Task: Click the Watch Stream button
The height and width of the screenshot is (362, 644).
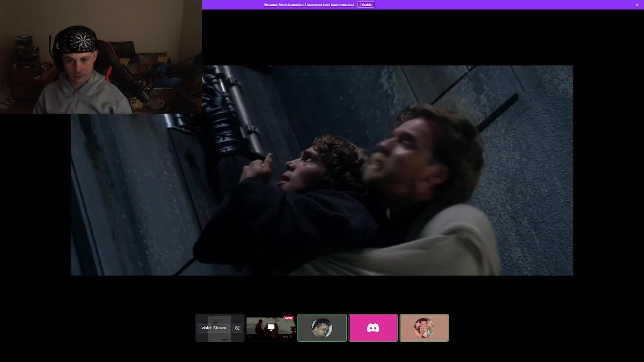Action: tap(214, 328)
